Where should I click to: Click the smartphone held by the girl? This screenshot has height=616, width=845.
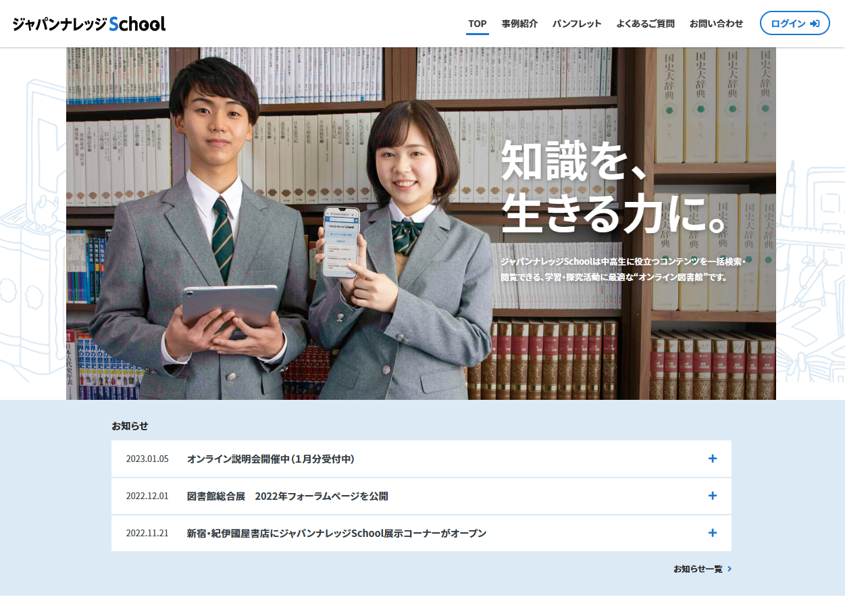click(x=341, y=242)
